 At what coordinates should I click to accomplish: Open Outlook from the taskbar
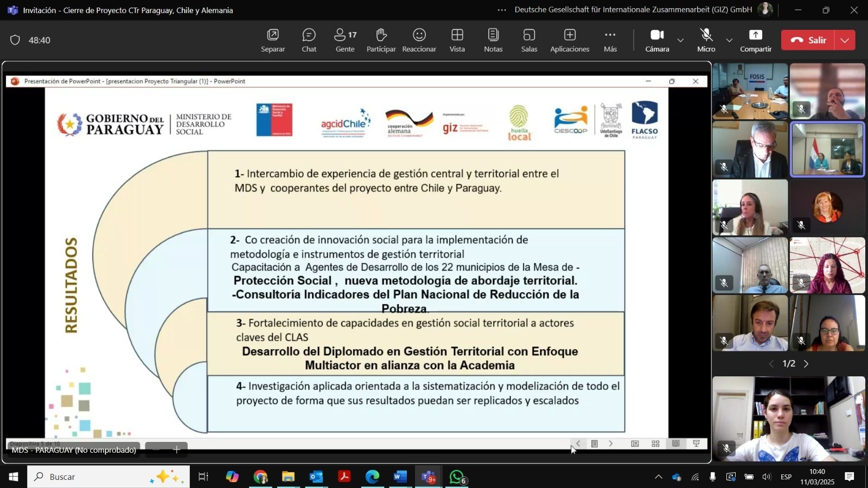click(x=316, y=477)
